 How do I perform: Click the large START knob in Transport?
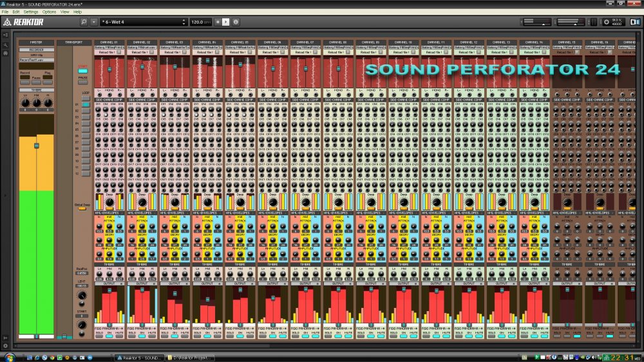[82, 325]
